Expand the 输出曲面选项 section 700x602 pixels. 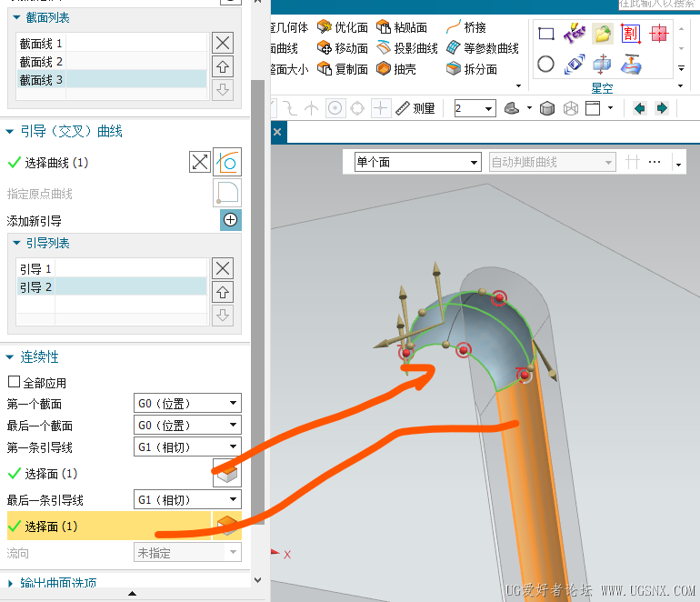point(10,583)
